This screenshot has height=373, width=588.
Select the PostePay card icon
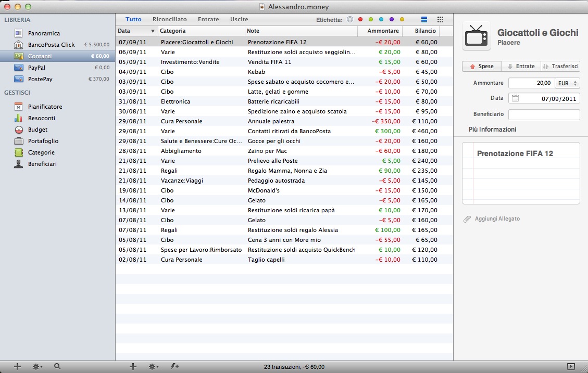click(18, 79)
